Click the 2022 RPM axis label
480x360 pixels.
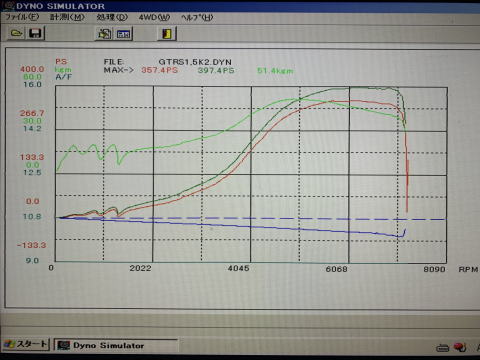tap(140, 268)
